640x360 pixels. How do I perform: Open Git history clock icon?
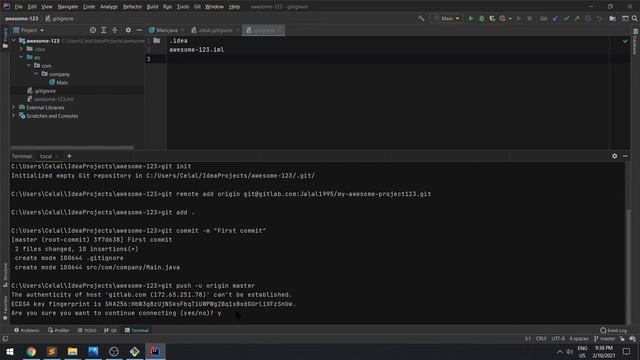coord(588,18)
